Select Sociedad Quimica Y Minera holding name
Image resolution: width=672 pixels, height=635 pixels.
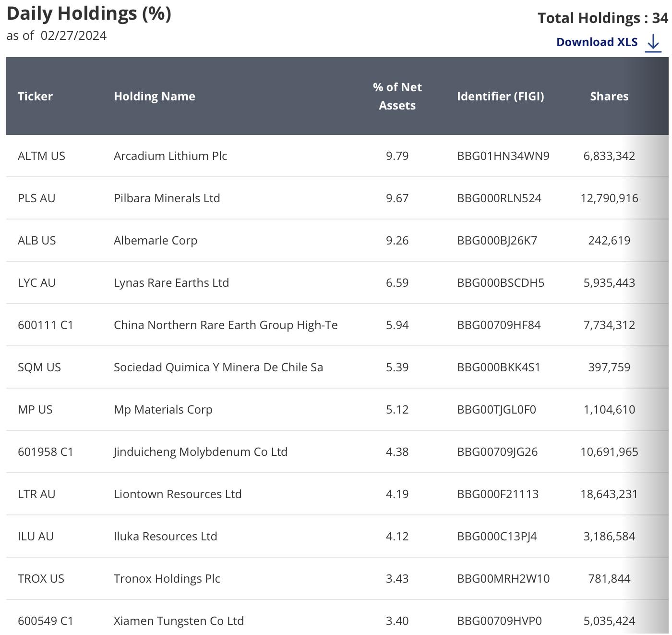point(218,367)
